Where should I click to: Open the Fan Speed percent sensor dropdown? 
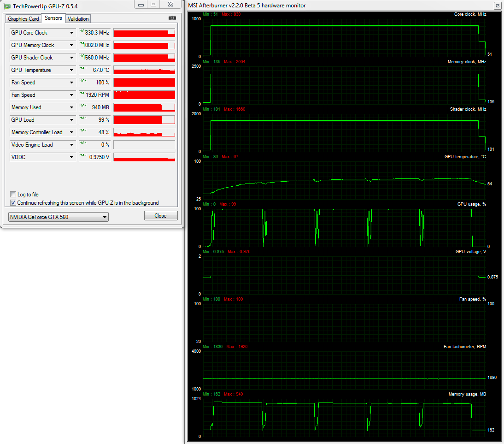(x=72, y=83)
